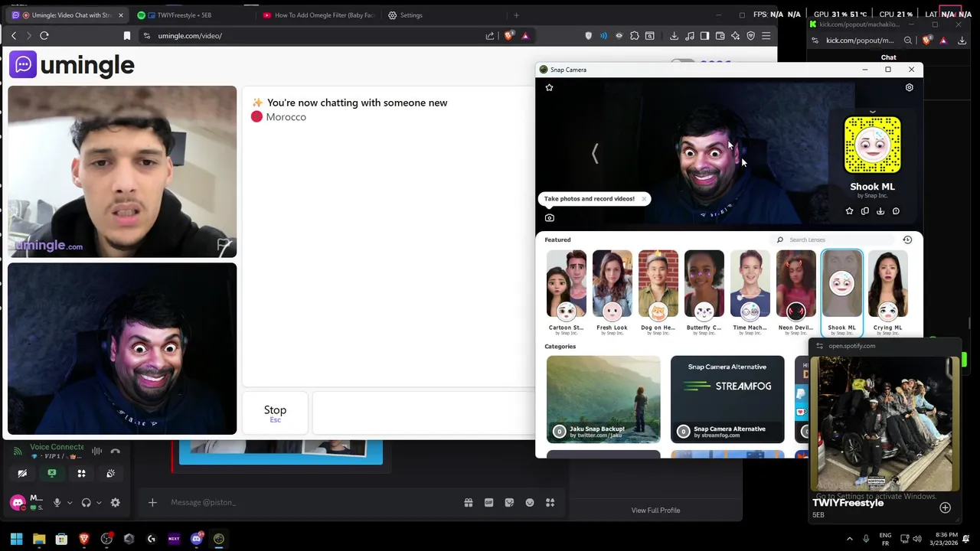980x551 pixels.
Task: Open Snap Camera settings gear
Action: tap(910, 87)
